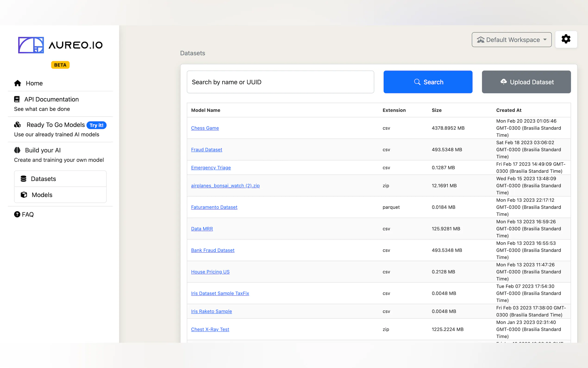
Task: Expand the Default Workspace dropdown
Action: [511, 40]
